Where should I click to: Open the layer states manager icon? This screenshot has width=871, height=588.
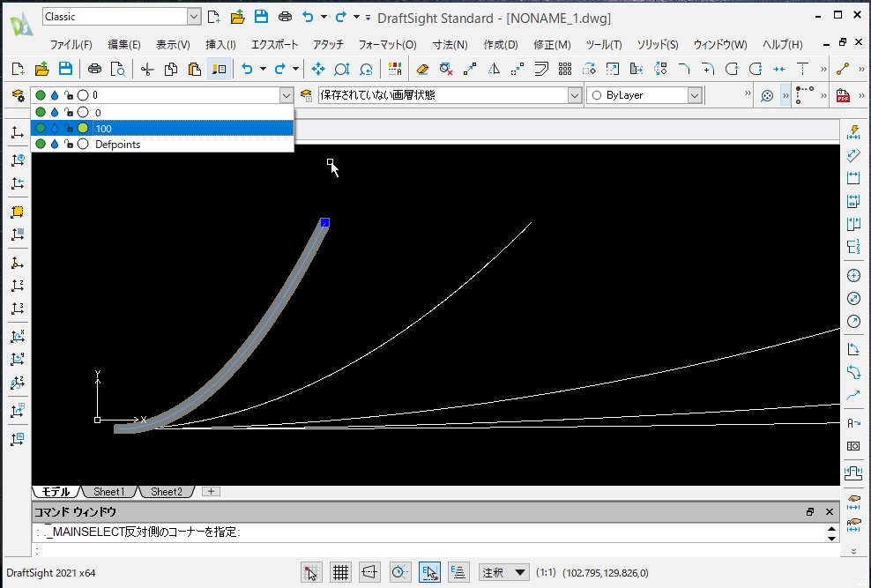point(306,95)
